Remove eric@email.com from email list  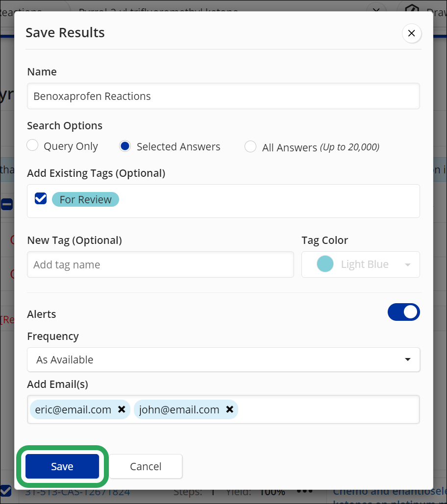pos(122,409)
